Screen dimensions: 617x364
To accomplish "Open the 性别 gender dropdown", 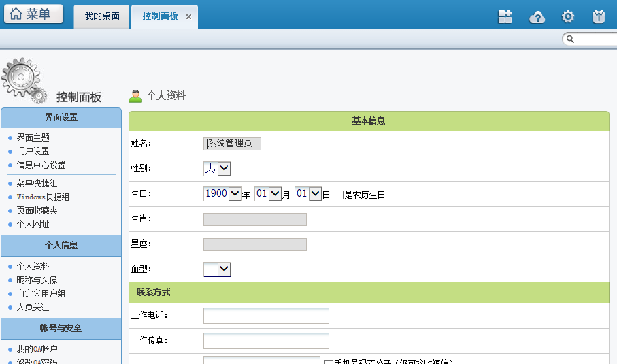I will [x=218, y=168].
